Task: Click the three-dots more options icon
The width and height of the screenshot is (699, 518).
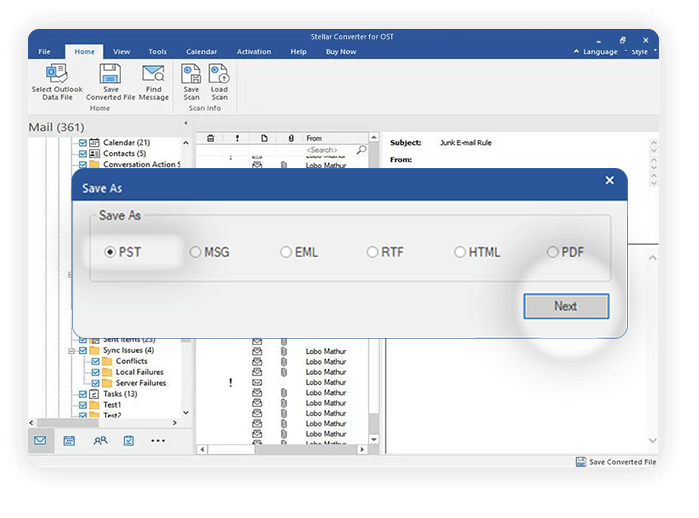Action: pyautogui.click(x=158, y=441)
